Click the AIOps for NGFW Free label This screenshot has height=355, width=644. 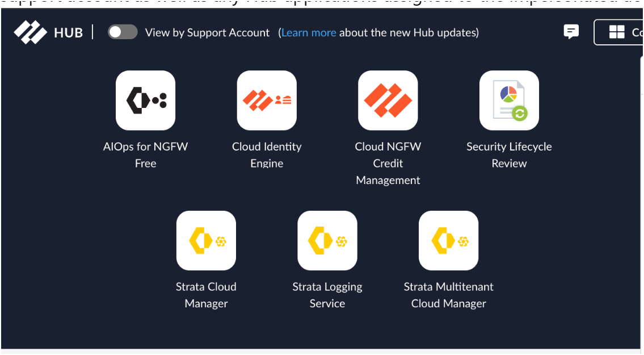pos(145,154)
